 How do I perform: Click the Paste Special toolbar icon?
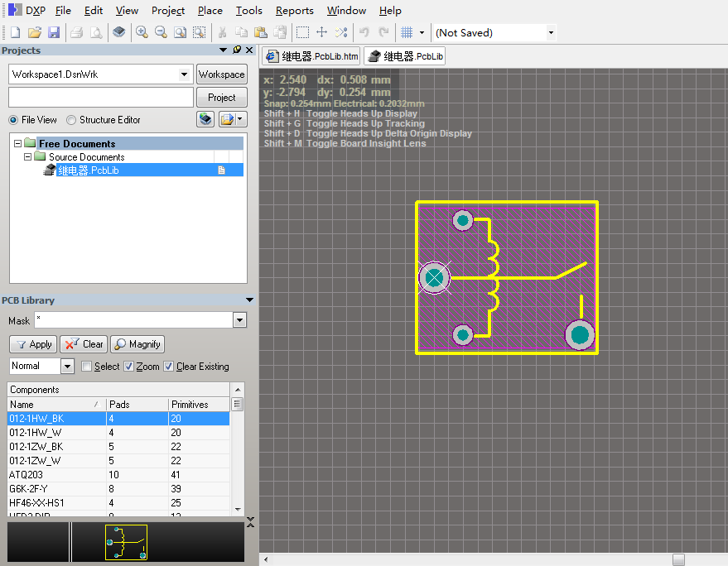pos(280,32)
